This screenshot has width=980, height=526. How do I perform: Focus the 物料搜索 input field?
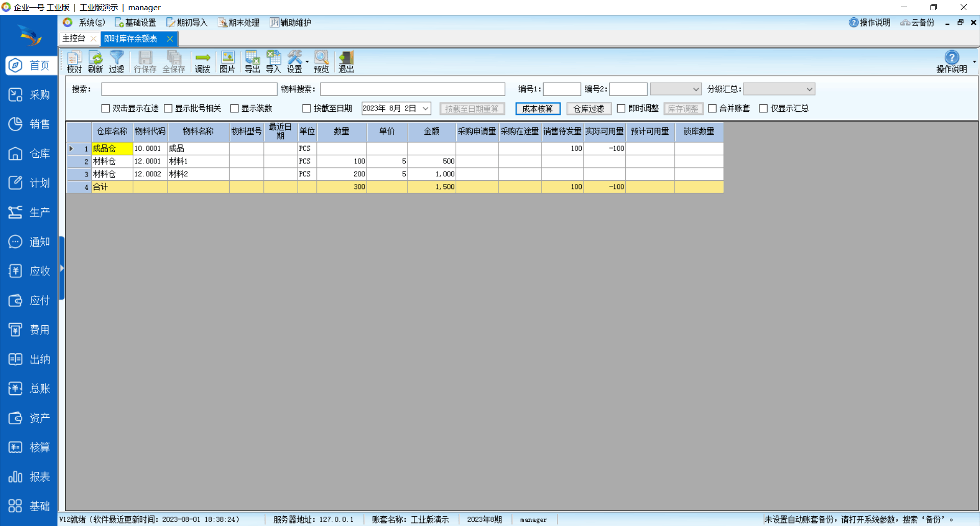point(412,89)
